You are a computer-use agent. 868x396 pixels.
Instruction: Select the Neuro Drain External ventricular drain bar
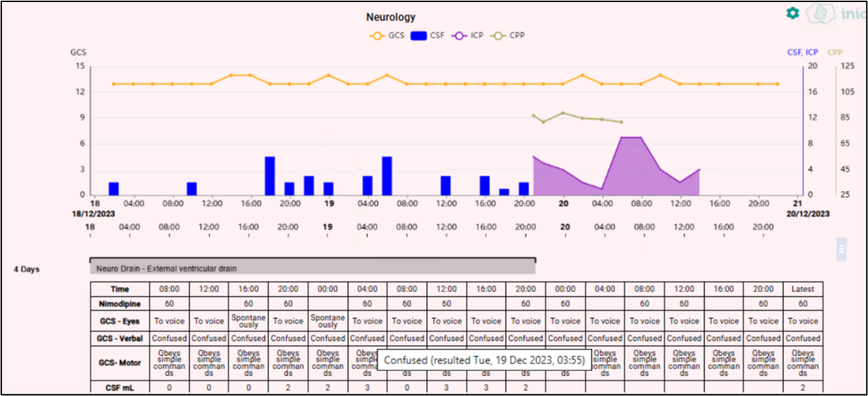pyautogui.click(x=313, y=269)
